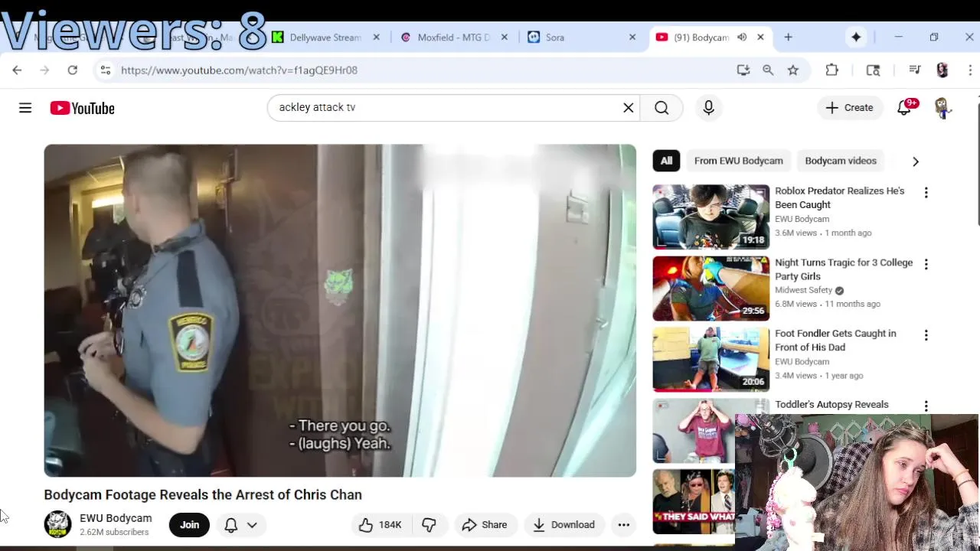
Task: Open more actions for Foot Fondler video
Action: 926,335
